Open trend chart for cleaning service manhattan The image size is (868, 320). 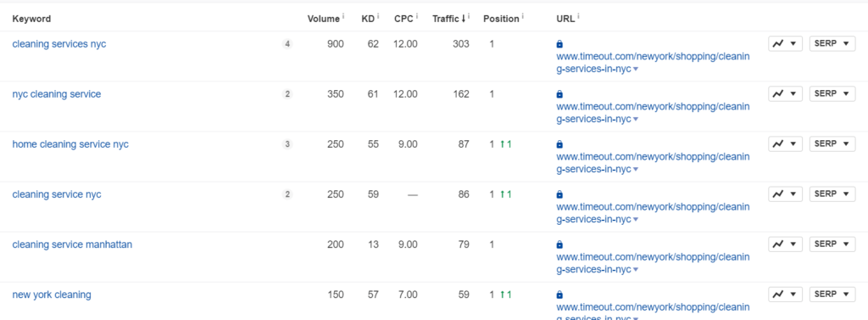pos(785,244)
